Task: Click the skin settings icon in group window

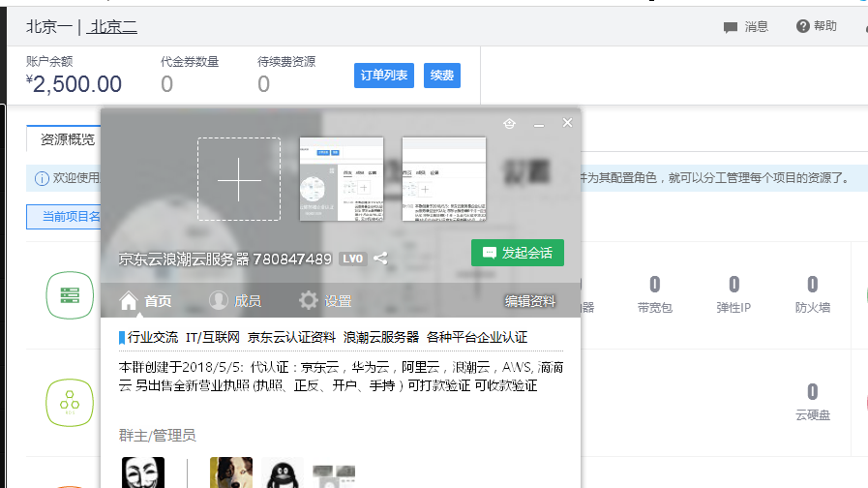Action: pos(509,124)
